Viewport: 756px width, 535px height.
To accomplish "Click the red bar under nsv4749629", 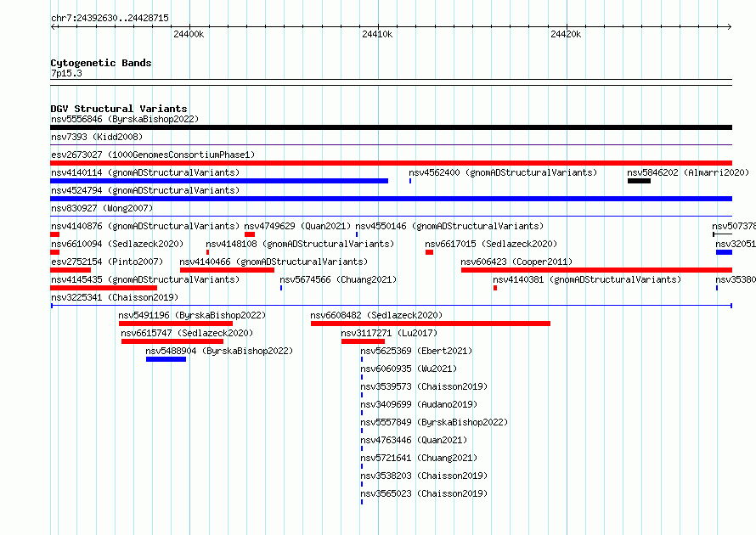I will (x=250, y=234).
